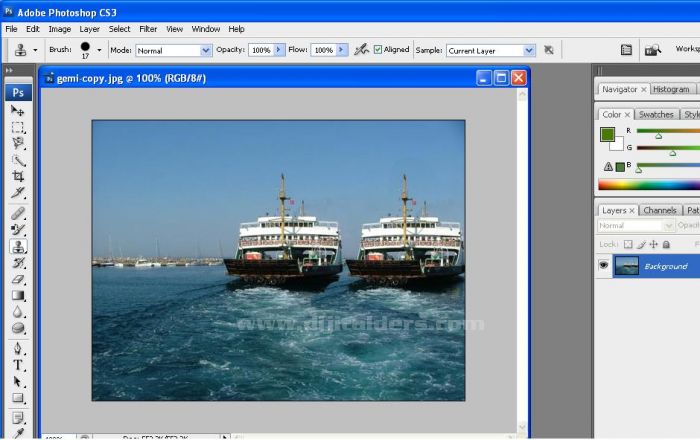Select the Healing Brush tool

pos(18,213)
